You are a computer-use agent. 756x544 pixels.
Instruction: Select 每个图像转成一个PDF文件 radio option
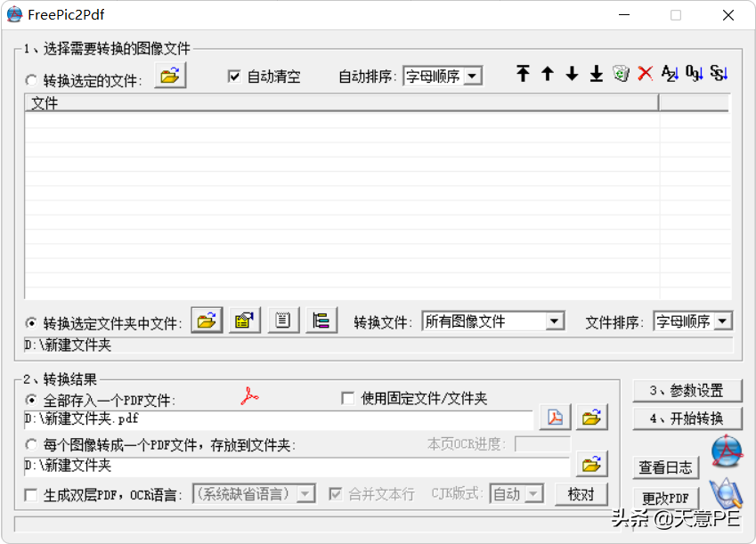[x=31, y=444]
